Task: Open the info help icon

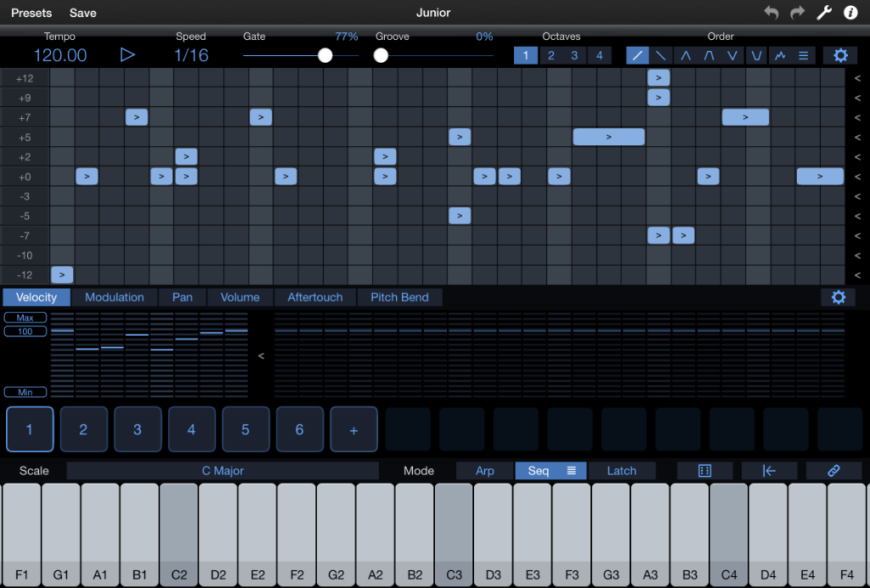Action: (850, 12)
